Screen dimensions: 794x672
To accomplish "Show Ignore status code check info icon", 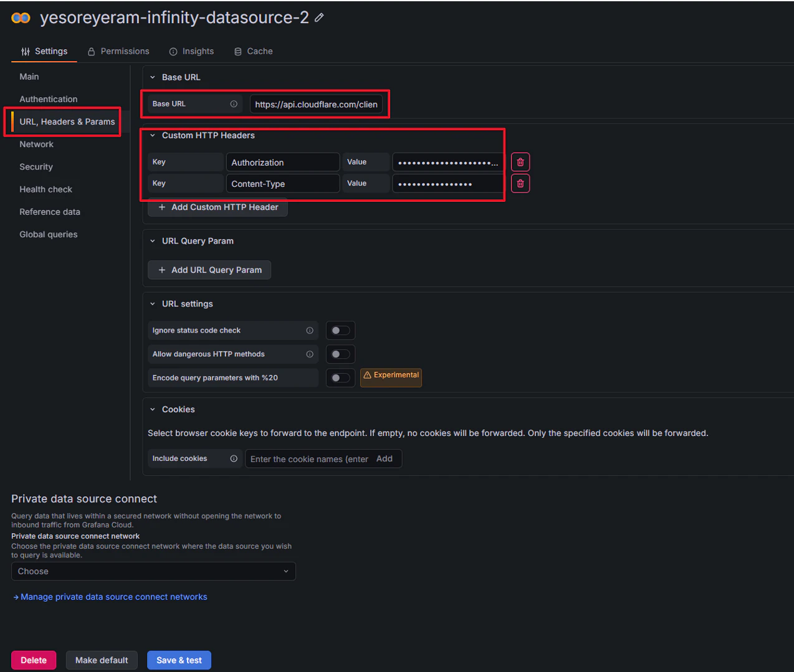I will (x=310, y=331).
